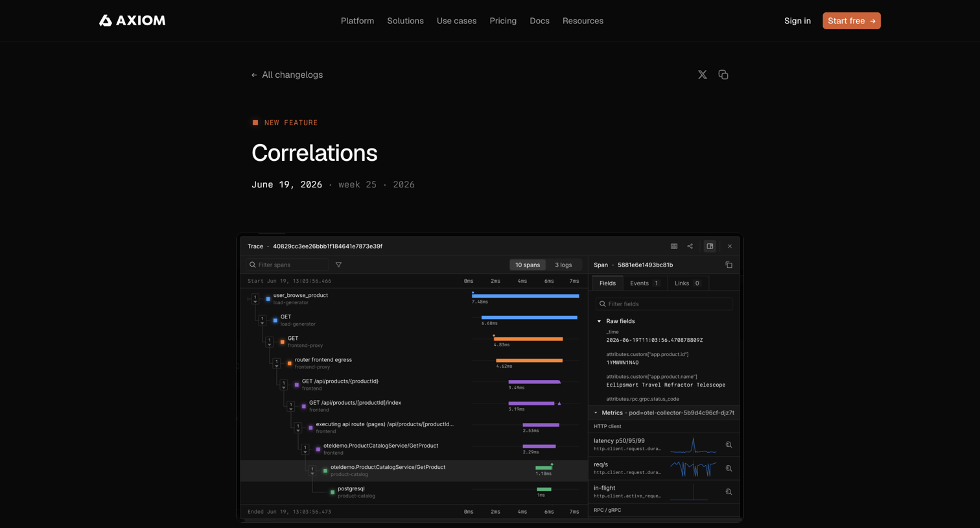Open the Resources menu
Viewport: 980px width, 528px height.
[583, 21]
